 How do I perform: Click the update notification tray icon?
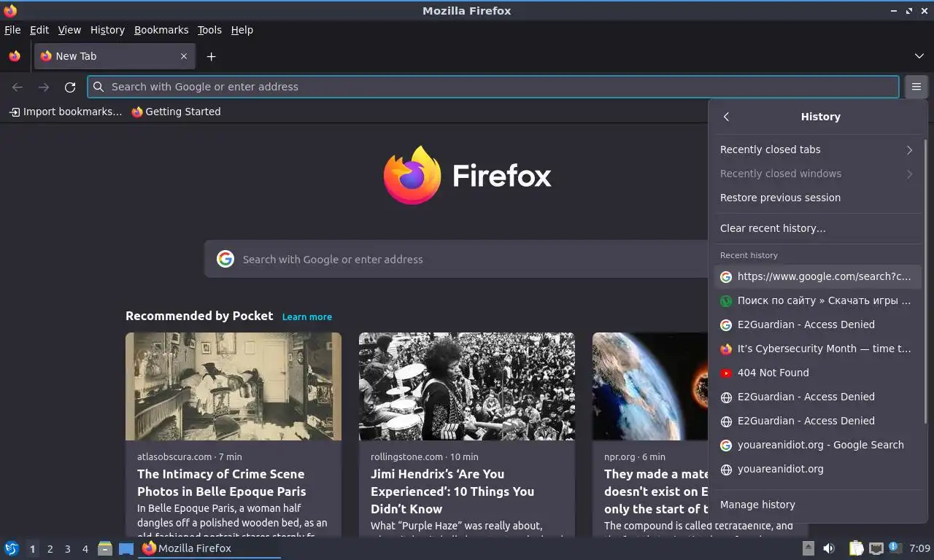(895, 548)
